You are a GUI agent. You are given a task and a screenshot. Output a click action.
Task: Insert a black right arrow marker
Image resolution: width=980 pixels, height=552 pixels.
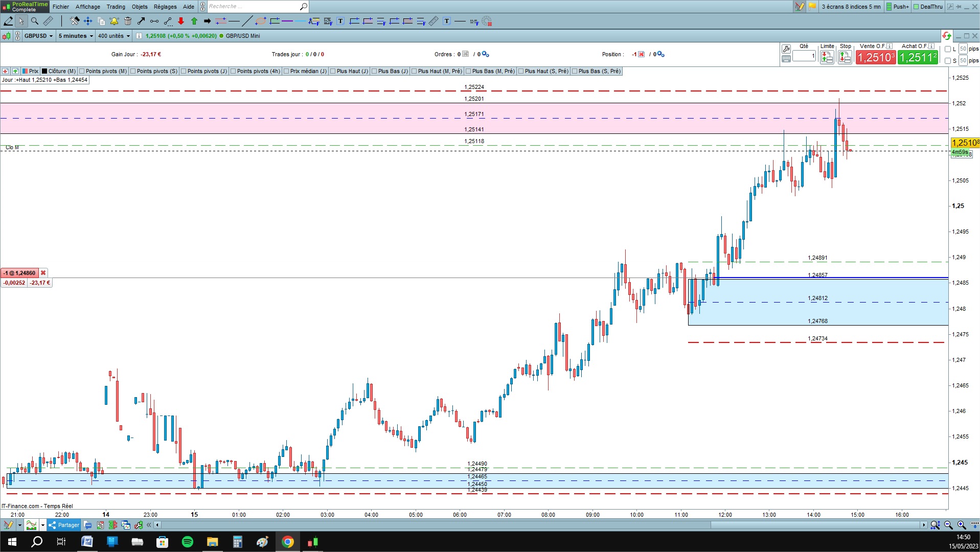click(x=208, y=21)
